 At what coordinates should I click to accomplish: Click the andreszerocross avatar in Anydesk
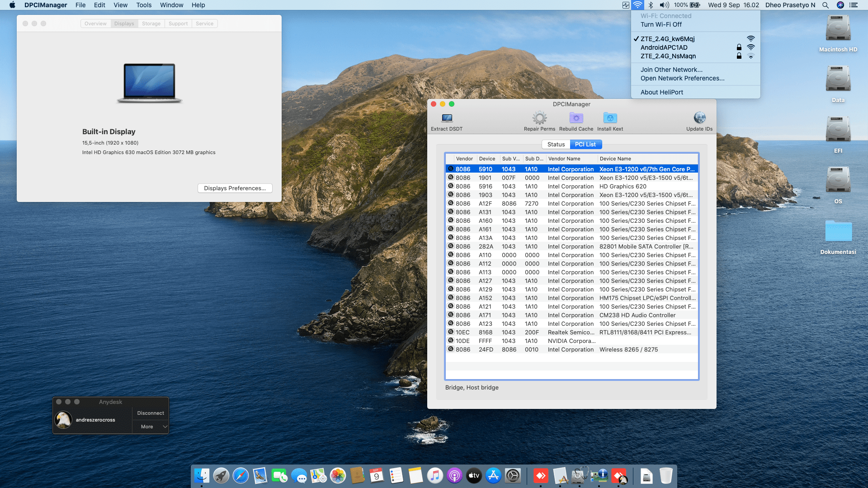(x=63, y=420)
